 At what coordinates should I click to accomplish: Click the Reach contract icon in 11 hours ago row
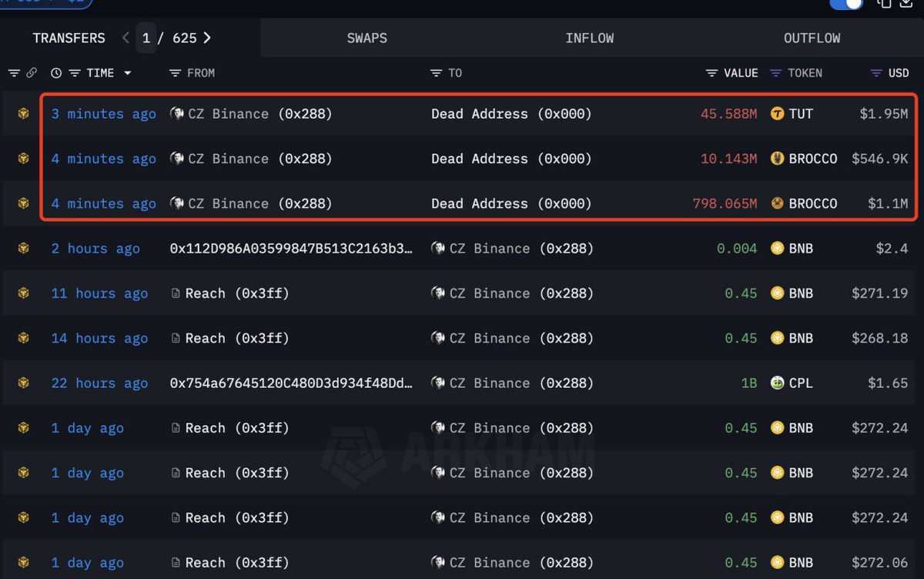tap(176, 293)
